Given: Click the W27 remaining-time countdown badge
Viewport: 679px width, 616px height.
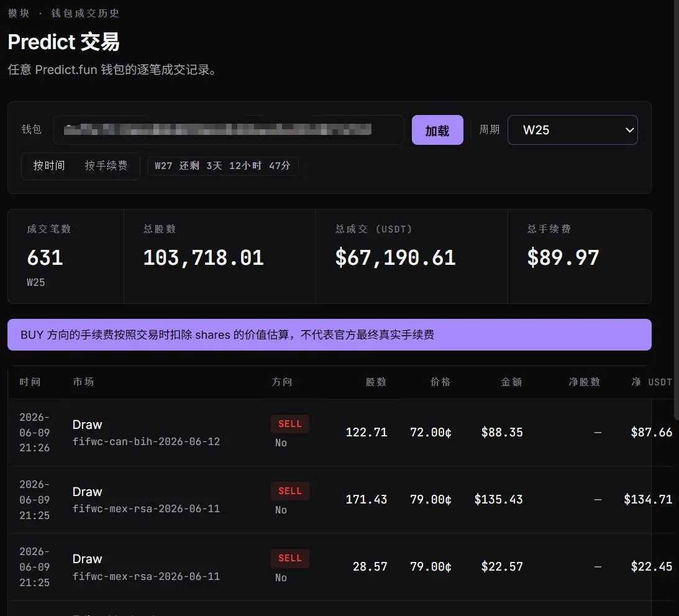Looking at the screenshot, I should click(x=222, y=166).
